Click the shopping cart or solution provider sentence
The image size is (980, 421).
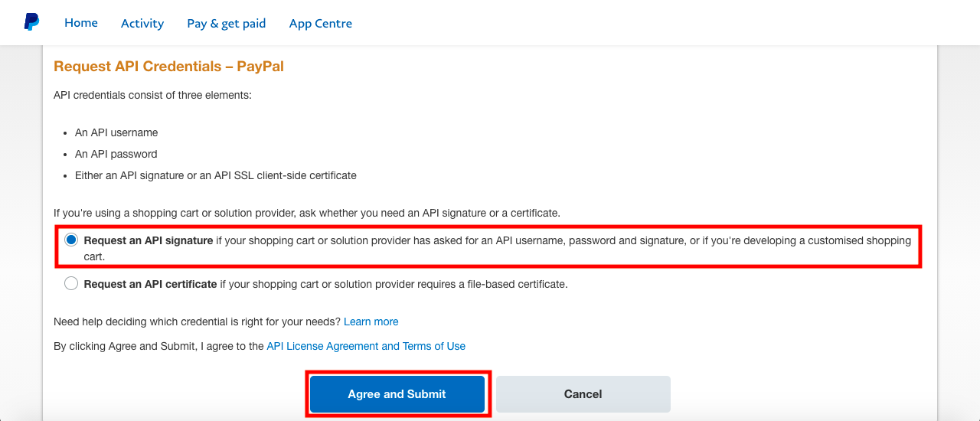coord(307,212)
